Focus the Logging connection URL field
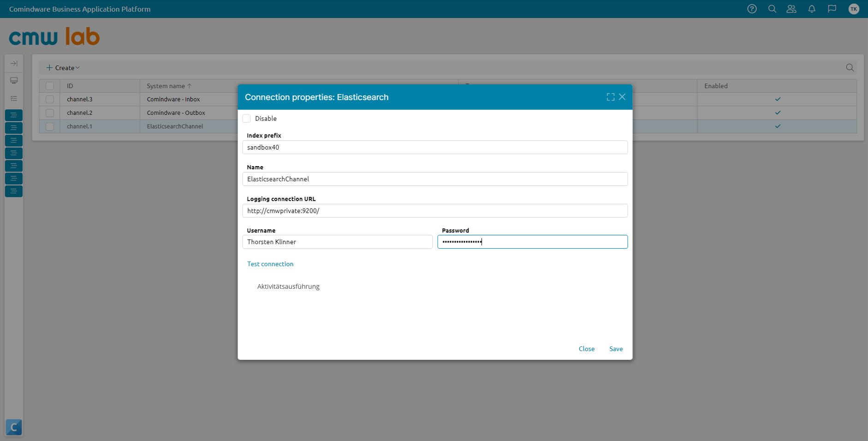The height and width of the screenshot is (441, 868). point(435,211)
